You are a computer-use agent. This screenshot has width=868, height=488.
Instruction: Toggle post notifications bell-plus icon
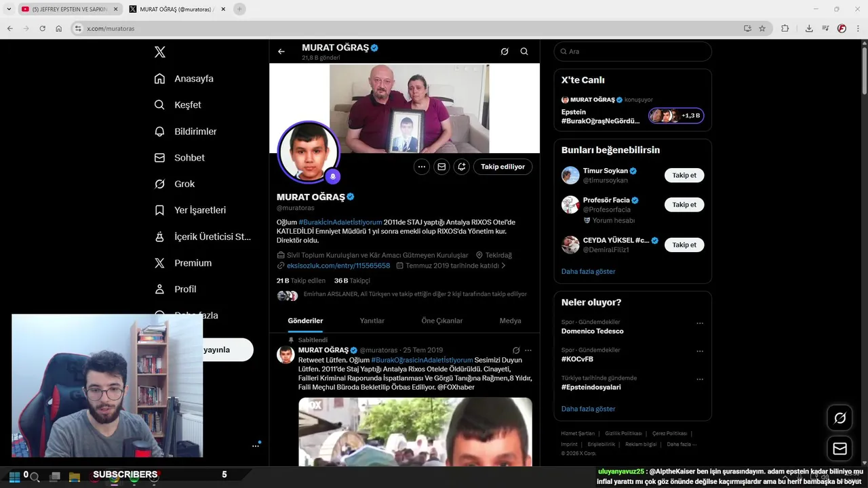462,167
